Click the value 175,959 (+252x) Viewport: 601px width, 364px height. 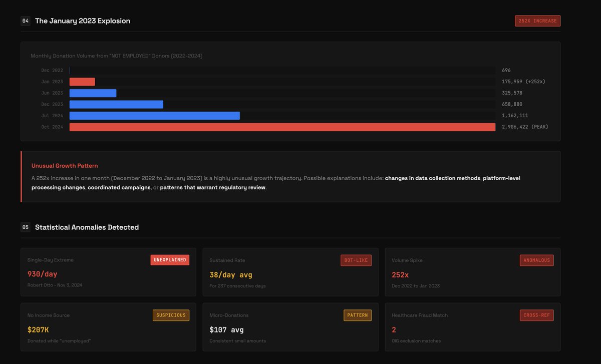[523, 82]
